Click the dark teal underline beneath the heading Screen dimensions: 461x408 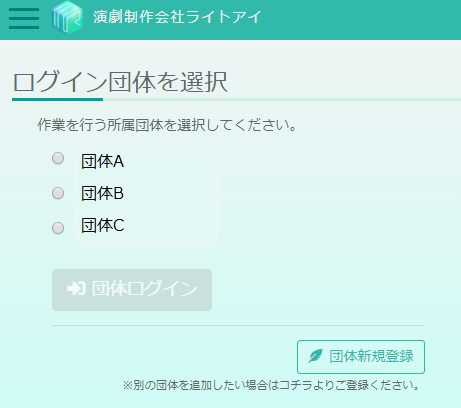pyautogui.click(x=57, y=99)
